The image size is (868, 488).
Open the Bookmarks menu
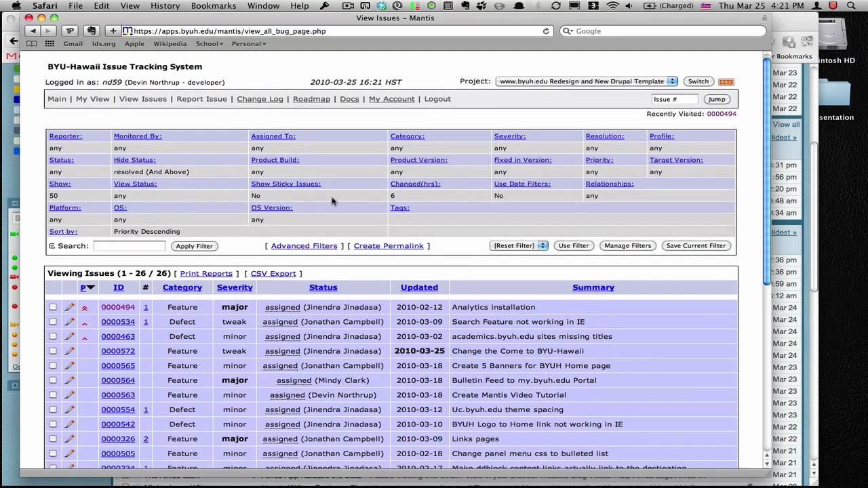tap(214, 6)
